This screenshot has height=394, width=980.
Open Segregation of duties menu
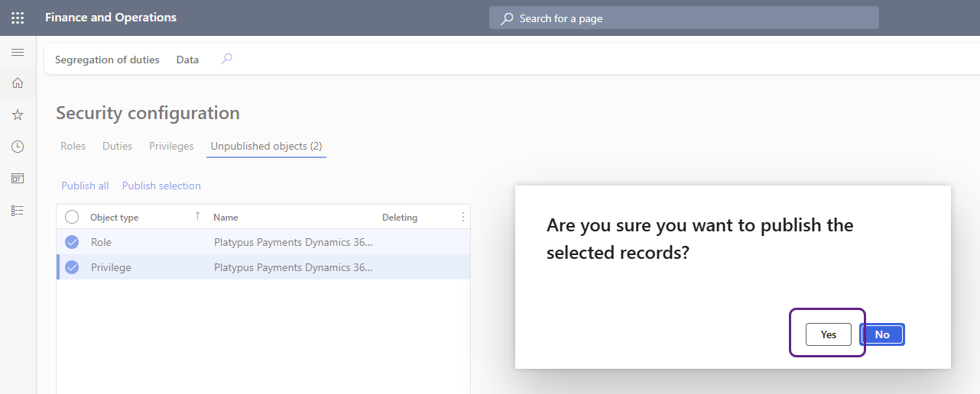(107, 60)
